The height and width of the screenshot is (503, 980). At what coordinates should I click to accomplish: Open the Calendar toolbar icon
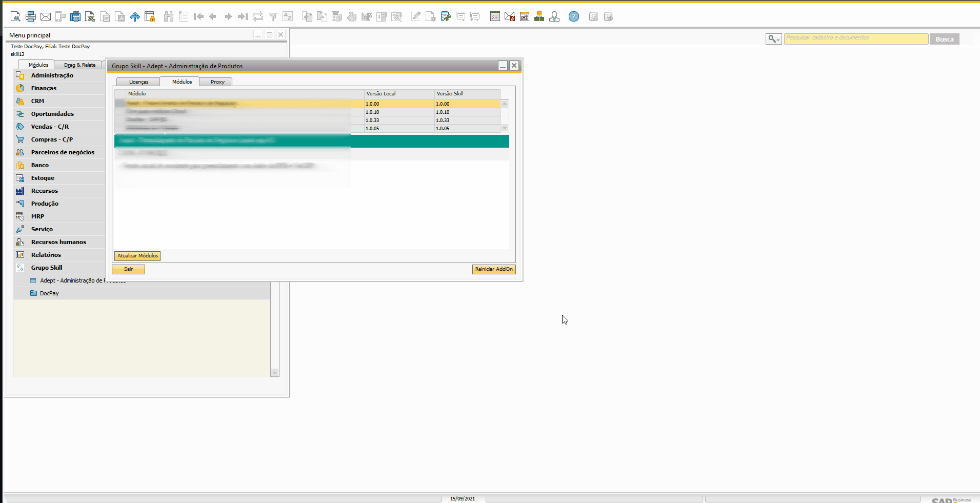[525, 16]
